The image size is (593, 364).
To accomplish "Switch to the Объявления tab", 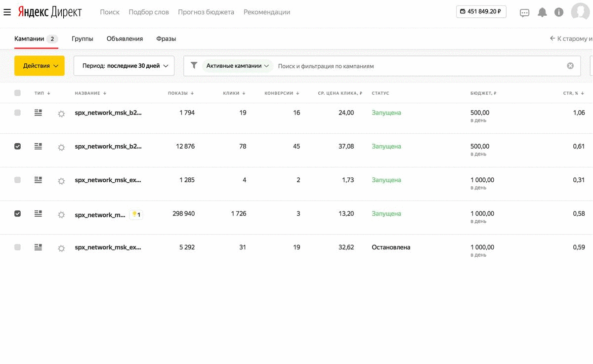I will tap(125, 39).
